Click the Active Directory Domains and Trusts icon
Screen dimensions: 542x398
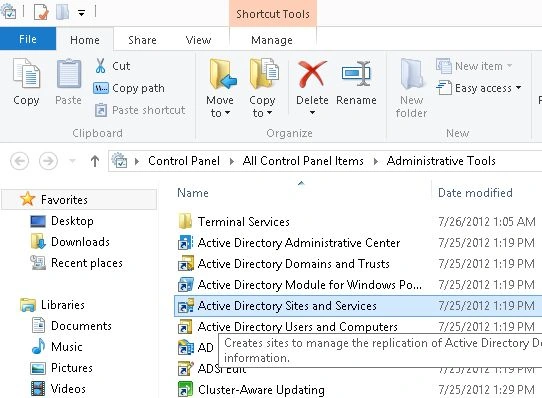[x=186, y=263]
